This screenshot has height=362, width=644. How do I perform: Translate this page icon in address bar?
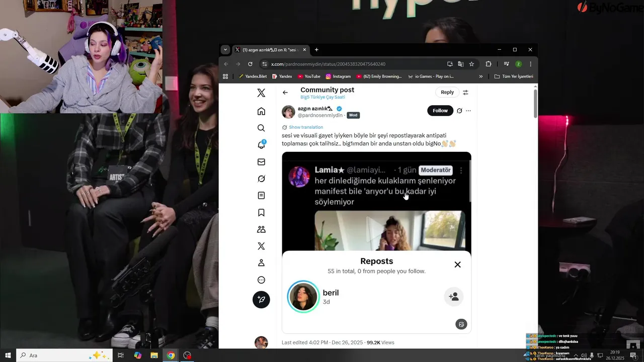point(460,64)
